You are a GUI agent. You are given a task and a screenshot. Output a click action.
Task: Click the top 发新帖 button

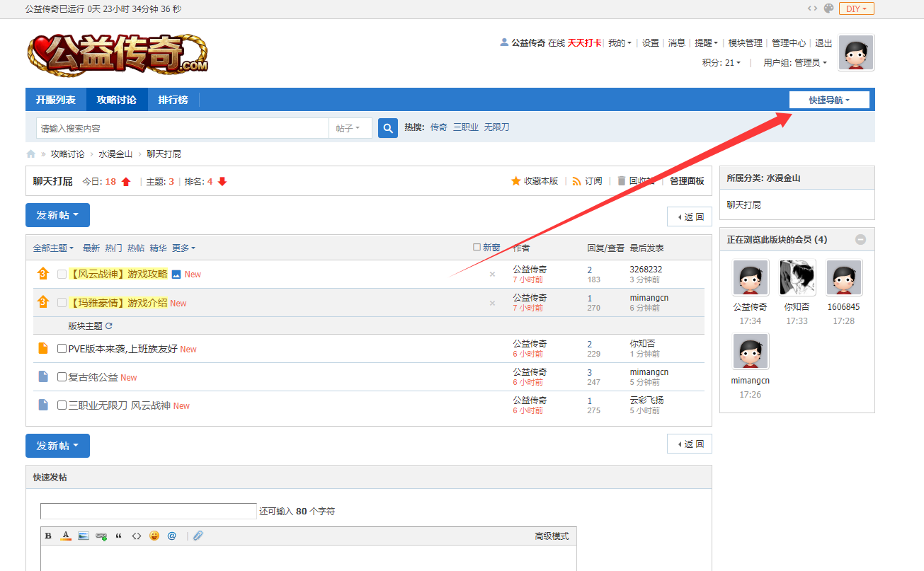coord(57,215)
